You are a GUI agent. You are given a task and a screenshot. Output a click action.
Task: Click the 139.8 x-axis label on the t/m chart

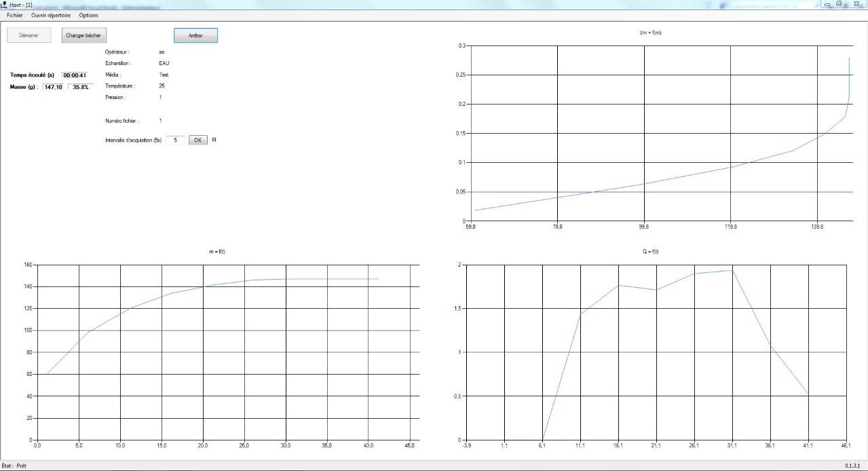coord(817,227)
